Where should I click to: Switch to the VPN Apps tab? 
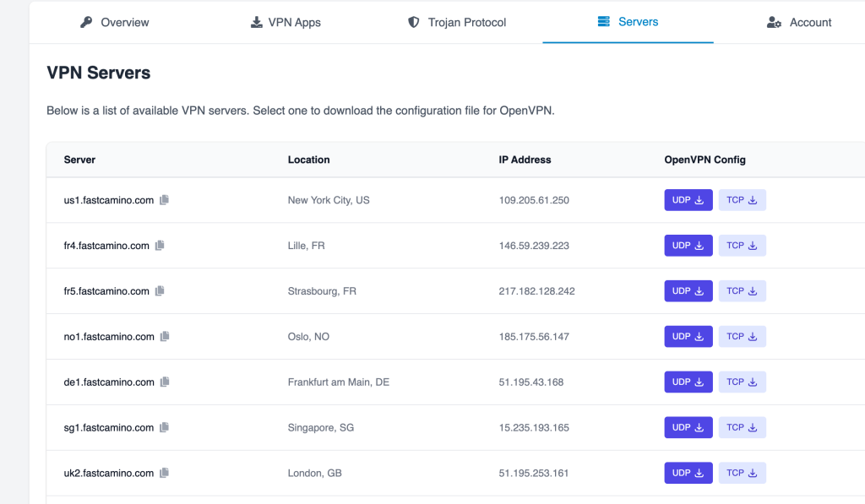(286, 23)
